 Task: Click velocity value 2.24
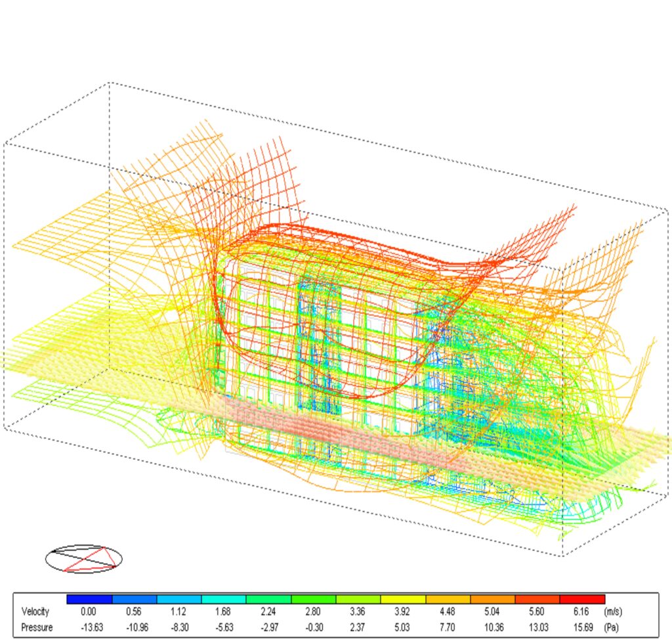[268, 611]
